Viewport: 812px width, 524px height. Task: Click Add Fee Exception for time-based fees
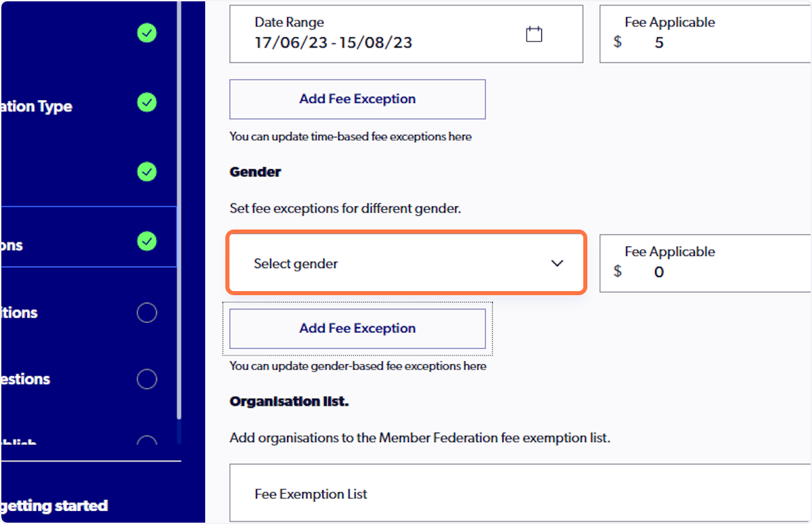(x=357, y=99)
